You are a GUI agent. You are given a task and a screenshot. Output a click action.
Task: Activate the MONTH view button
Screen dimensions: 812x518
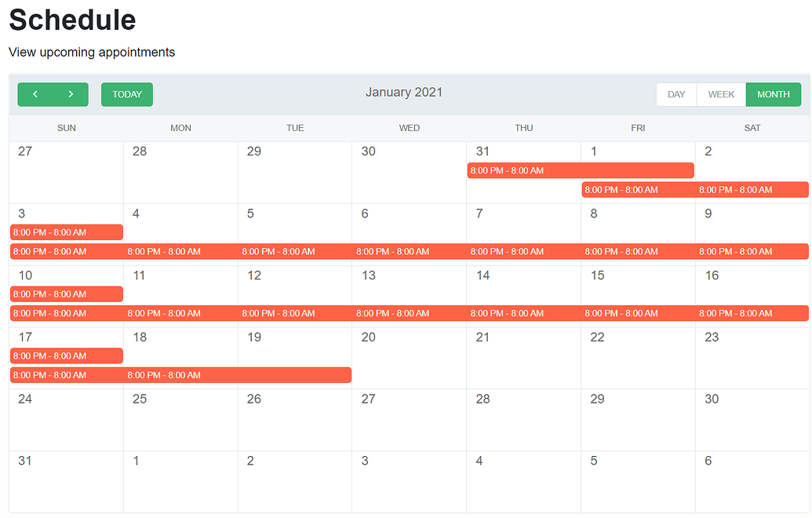[774, 94]
